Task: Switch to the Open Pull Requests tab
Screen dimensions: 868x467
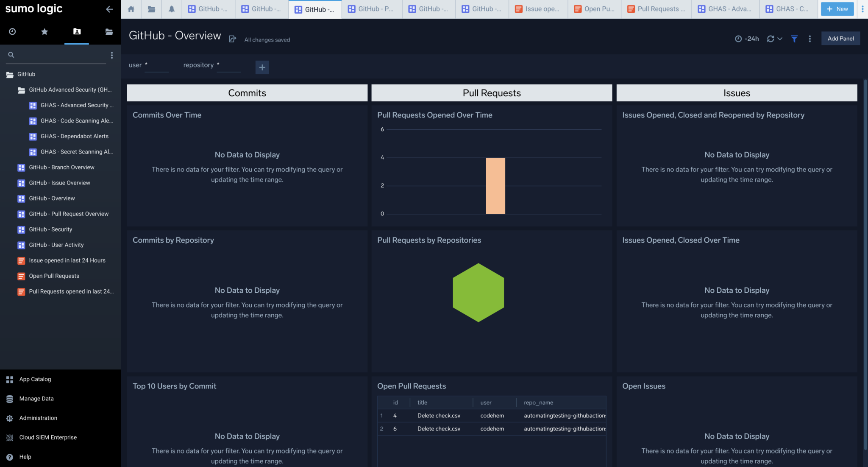Action: point(594,8)
